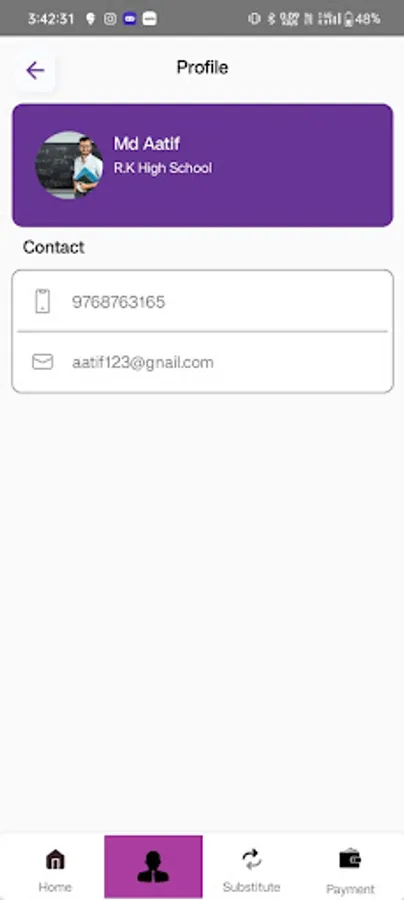Click the phone icon in Contact
The width and height of the screenshot is (404, 900).
pyautogui.click(x=42, y=301)
